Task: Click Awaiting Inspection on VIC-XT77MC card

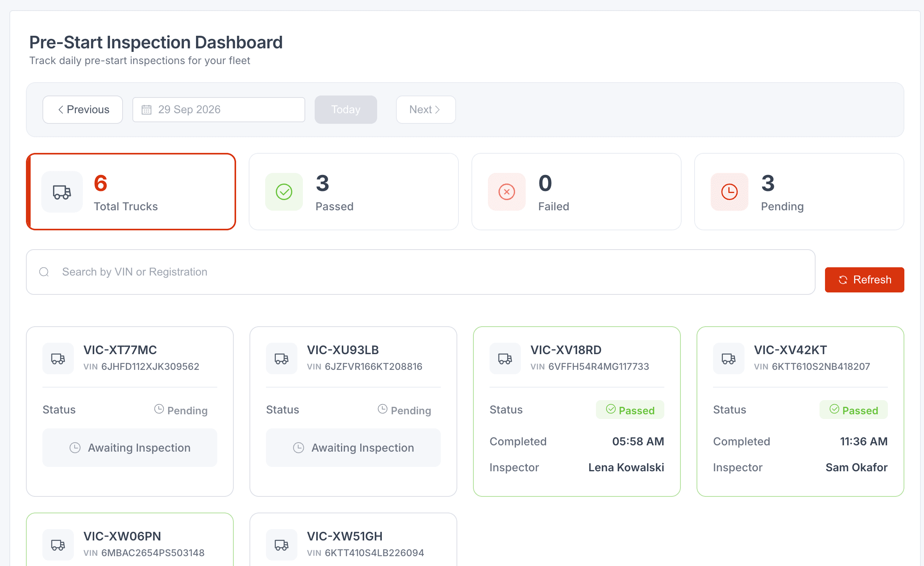Action: click(x=130, y=448)
